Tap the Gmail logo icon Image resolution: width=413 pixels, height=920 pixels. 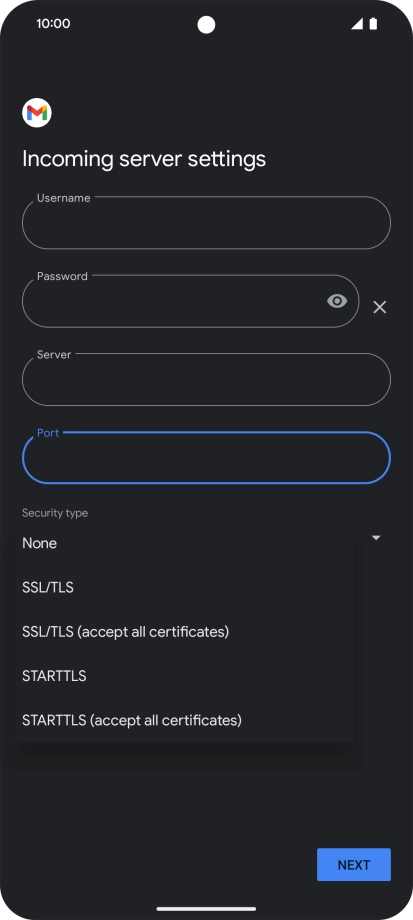click(x=37, y=113)
